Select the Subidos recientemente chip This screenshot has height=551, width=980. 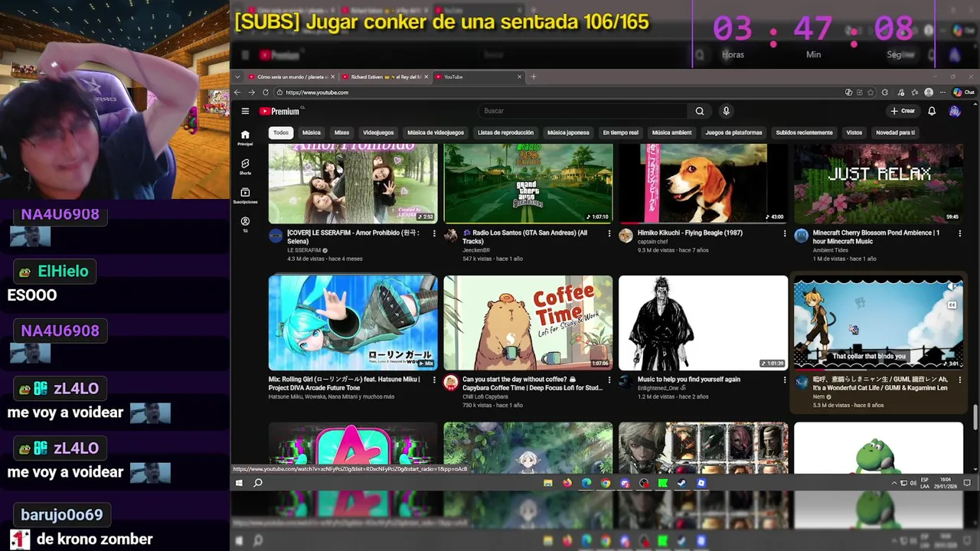point(804,132)
